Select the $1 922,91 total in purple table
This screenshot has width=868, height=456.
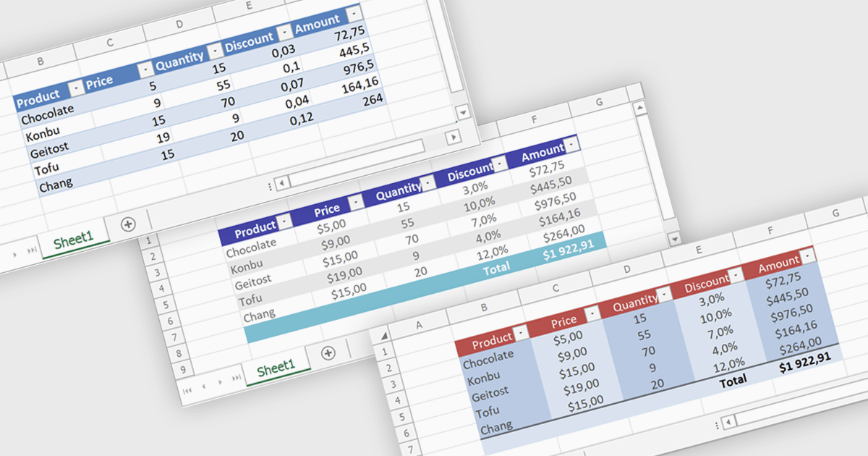[568, 250]
